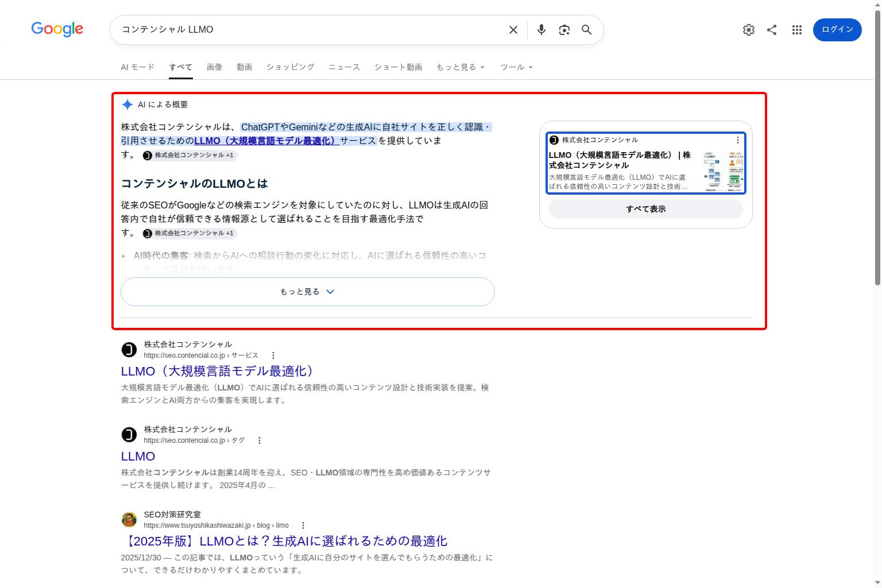Click into the search input field

[x=310, y=30]
